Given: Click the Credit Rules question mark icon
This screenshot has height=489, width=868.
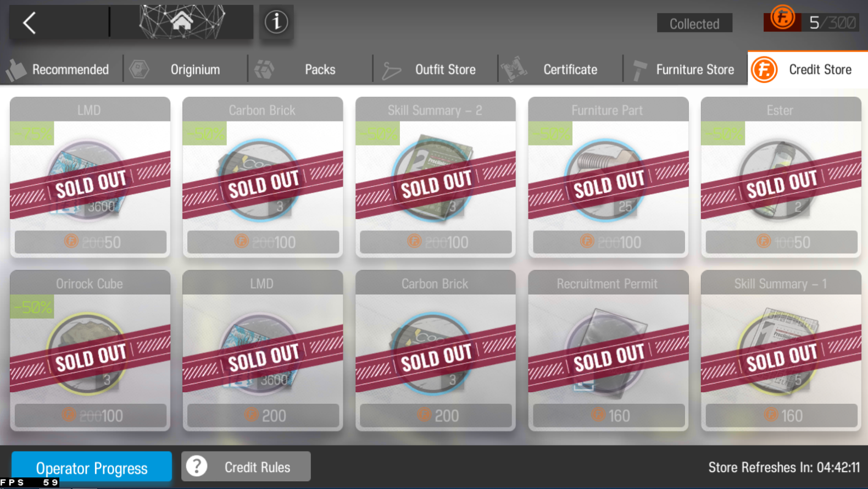Looking at the screenshot, I should coord(197,466).
